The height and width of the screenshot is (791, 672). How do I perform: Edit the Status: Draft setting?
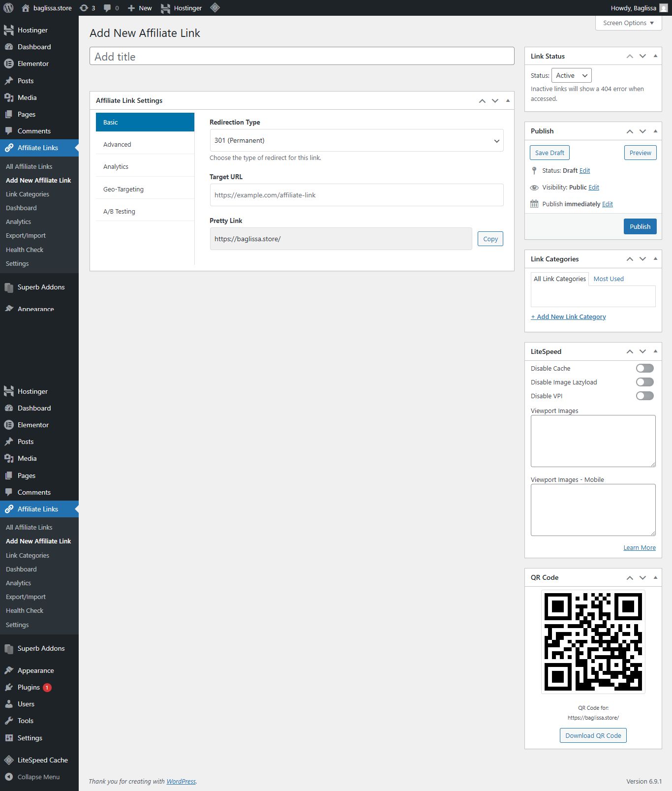(x=584, y=170)
